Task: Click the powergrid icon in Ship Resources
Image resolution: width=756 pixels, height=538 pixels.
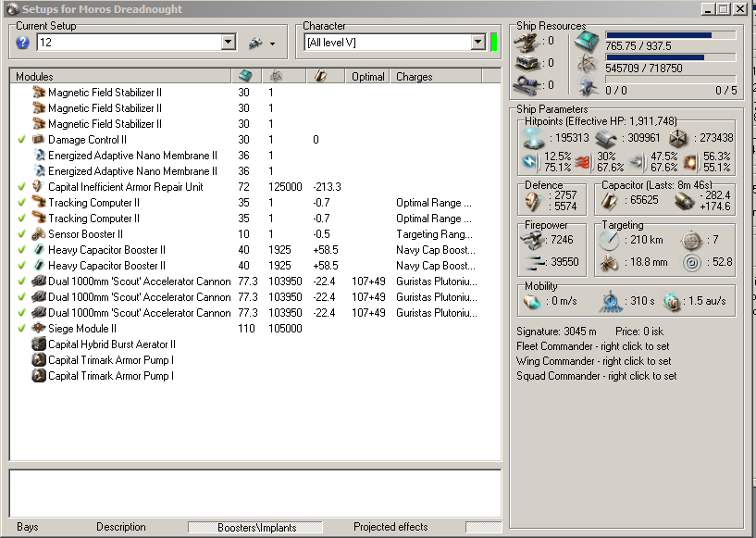Action: coord(587,63)
